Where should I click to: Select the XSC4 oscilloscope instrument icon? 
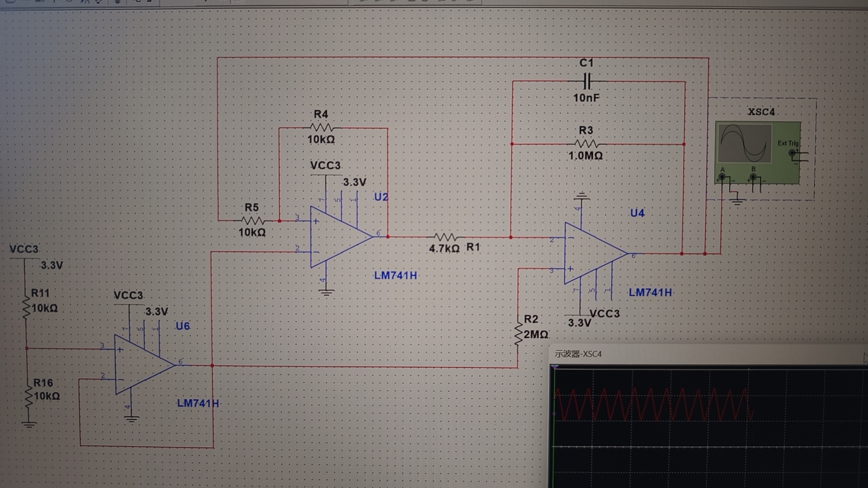pos(758,153)
